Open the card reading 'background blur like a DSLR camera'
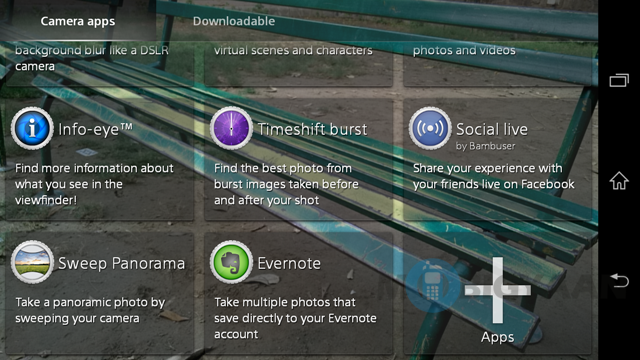This screenshot has height=360, width=640. pyautogui.click(x=99, y=63)
